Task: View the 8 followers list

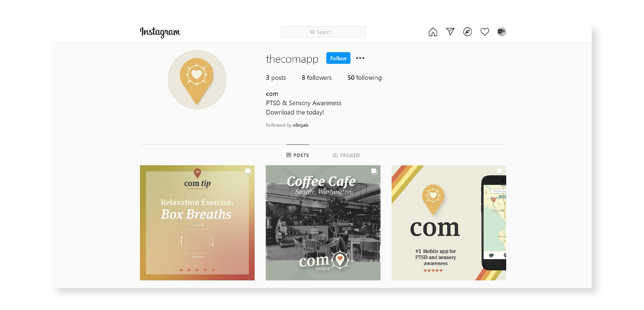Action: coord(316,78)
